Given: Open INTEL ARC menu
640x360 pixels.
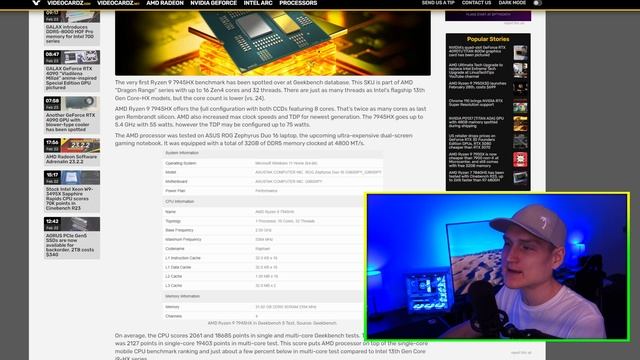Looking at the screenshot, I should pos(258,3).
